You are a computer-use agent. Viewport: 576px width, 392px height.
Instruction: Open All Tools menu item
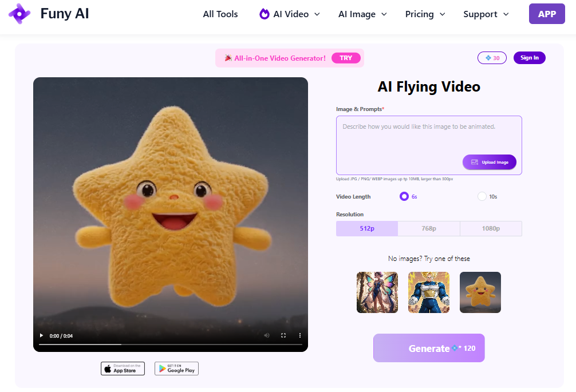(220, 14)
